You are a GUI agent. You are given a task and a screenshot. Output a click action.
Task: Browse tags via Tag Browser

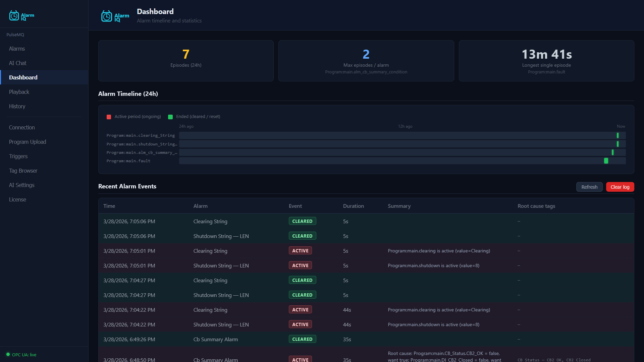point(23,171)
